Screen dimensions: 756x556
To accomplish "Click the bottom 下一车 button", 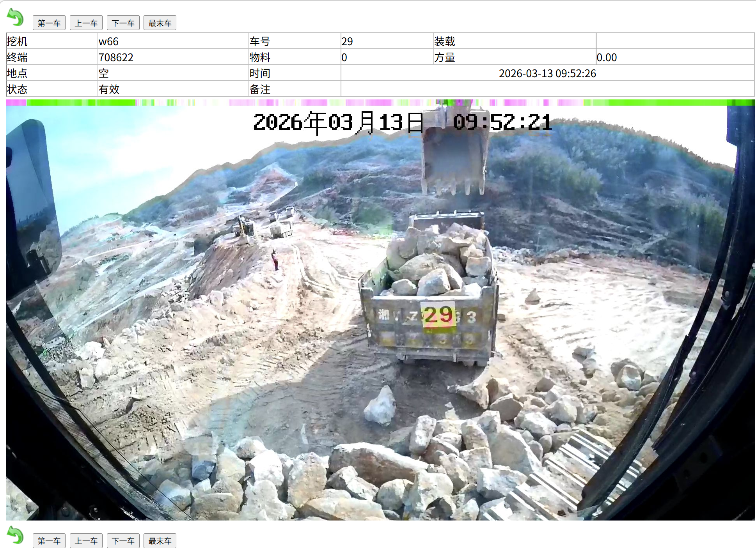I will click(x=123, y=541).
